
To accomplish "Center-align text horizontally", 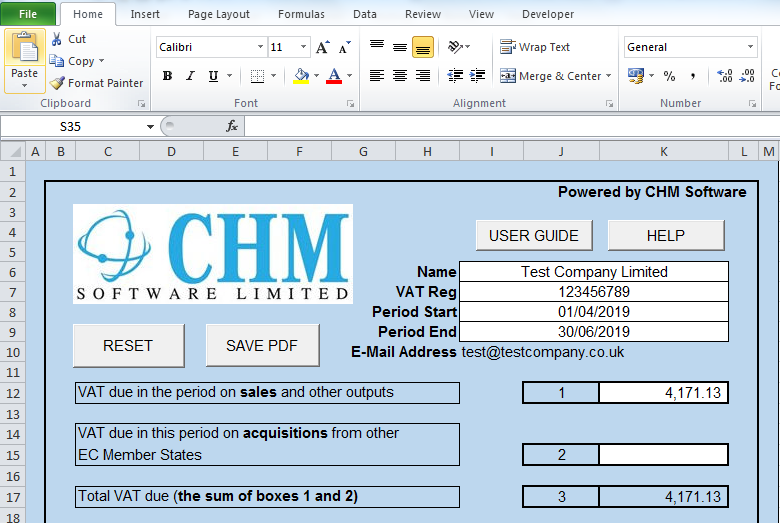I will tap(400, 76).
